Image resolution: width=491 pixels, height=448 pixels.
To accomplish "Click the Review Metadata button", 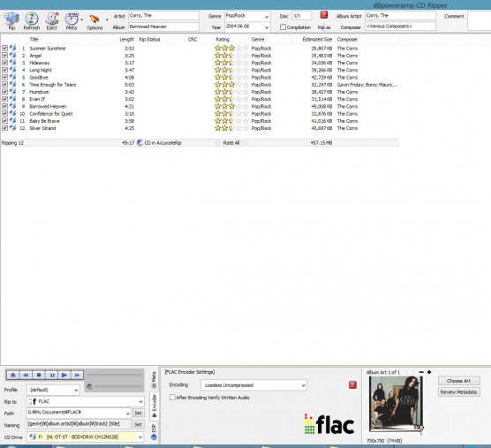I will tap(458, 392).
